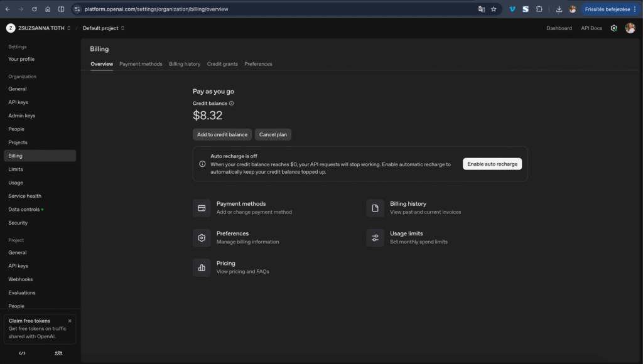Screen dimensions: 643x364
Task: Open the Vimeo extension icon
Action: pos(512,9)
